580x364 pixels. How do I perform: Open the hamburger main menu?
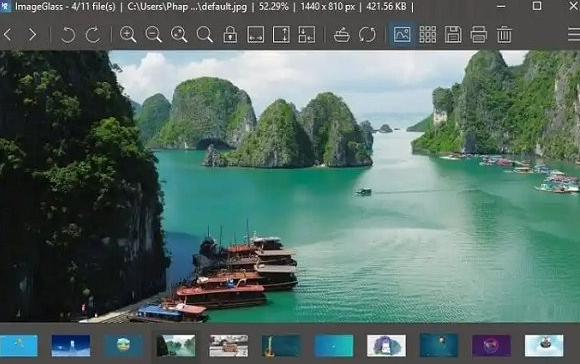(574, 35)
